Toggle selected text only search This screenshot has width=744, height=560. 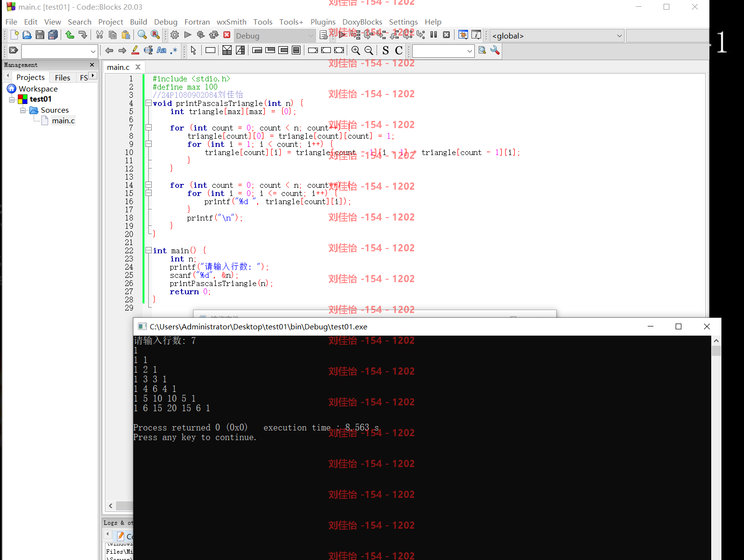pos(148,50)
